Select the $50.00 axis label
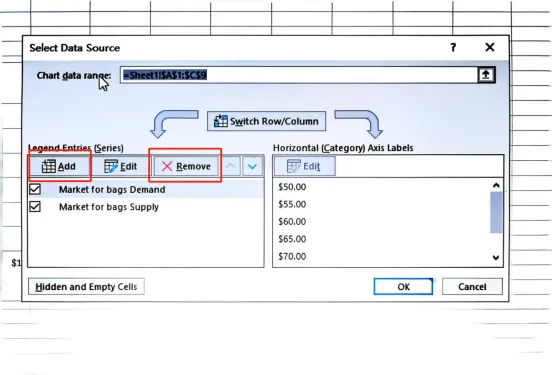 point(292,187)
